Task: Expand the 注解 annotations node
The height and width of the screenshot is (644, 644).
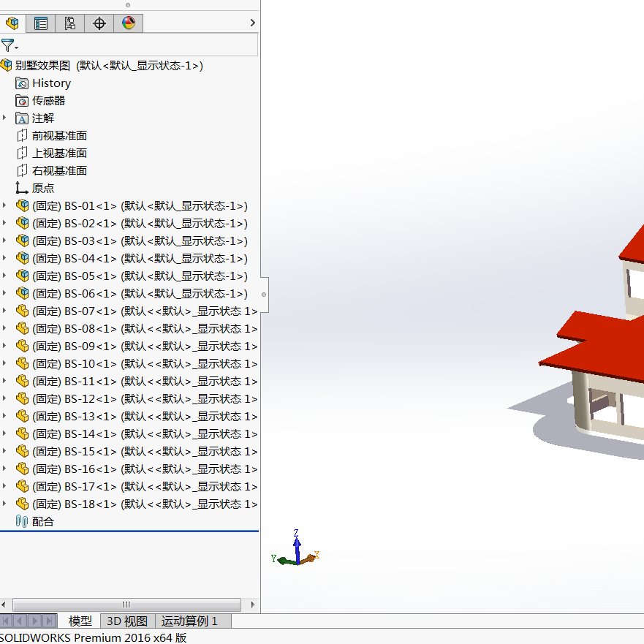Action: tap(4, 118)
